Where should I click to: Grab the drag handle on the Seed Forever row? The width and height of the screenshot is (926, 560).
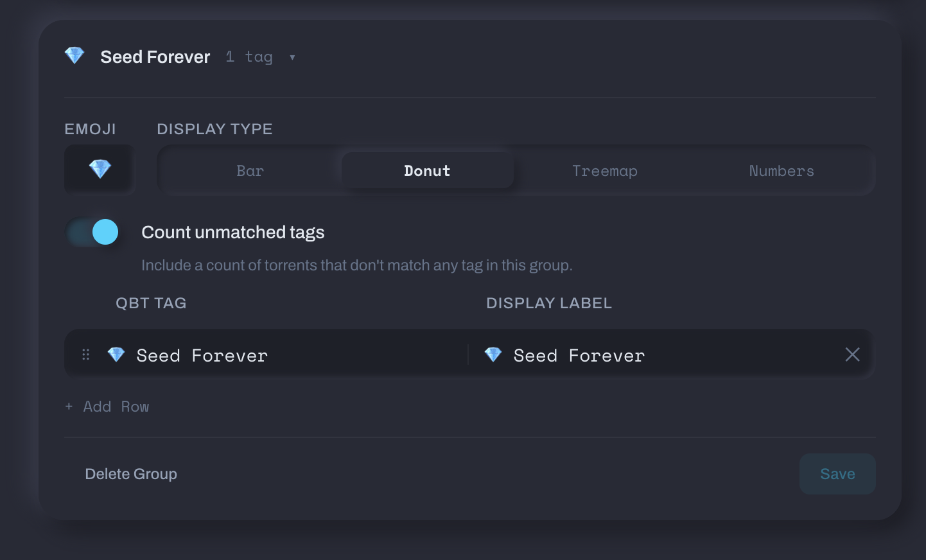point(85,354)
